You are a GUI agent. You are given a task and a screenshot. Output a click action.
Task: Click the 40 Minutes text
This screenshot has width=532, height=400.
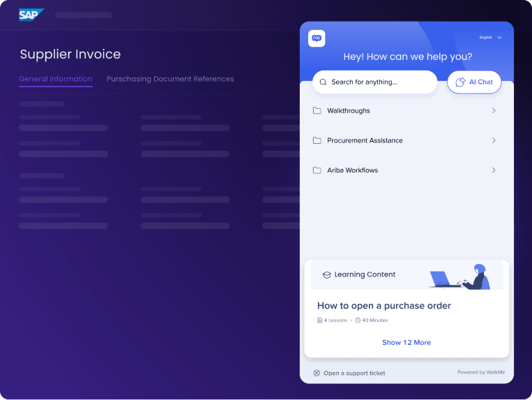click(x=374, y=320)
